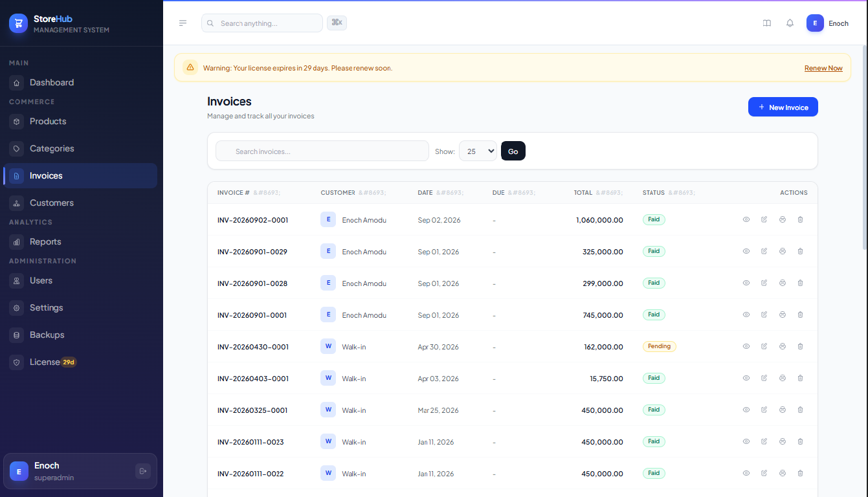View invoice INV-20260111-0023 eye icon

tap(746, 442)
